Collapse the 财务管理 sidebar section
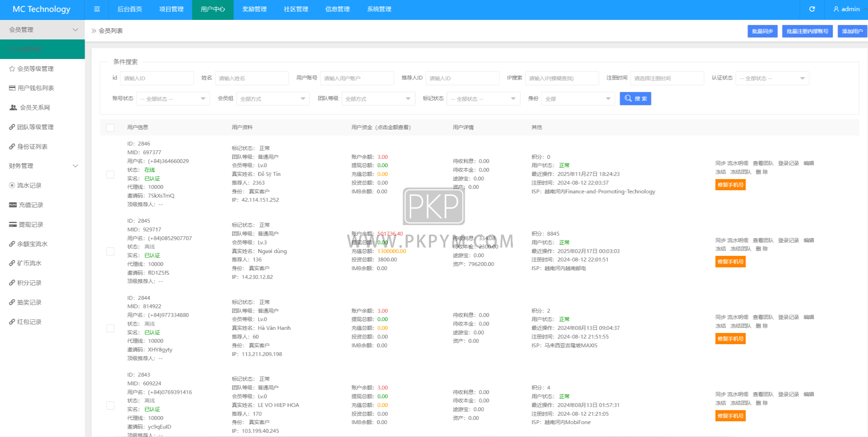The width and height of the screenshot is (868, 437). (42, 166)
